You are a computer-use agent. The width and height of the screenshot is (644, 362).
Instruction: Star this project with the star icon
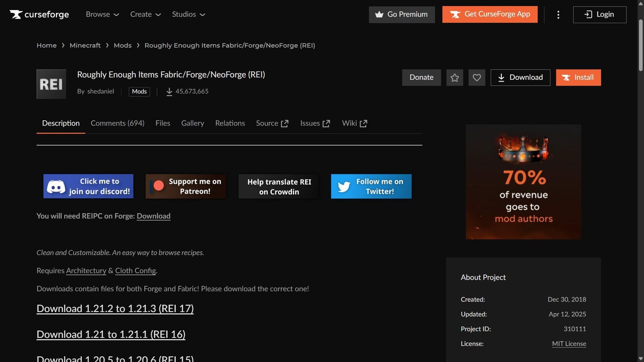[x=454, y=78]
